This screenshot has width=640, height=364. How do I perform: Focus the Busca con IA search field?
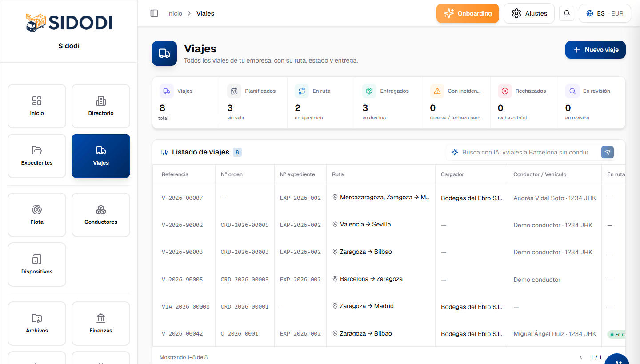coord(525,152)
